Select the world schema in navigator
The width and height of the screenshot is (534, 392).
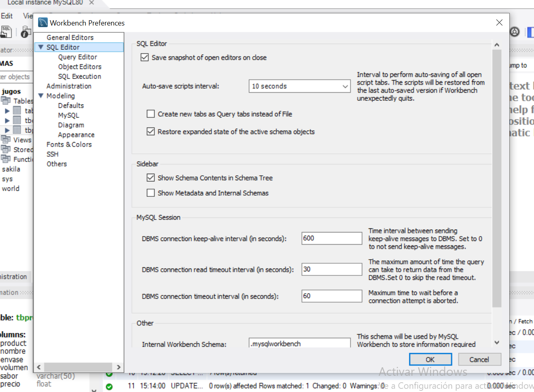[x=11, y=188]
